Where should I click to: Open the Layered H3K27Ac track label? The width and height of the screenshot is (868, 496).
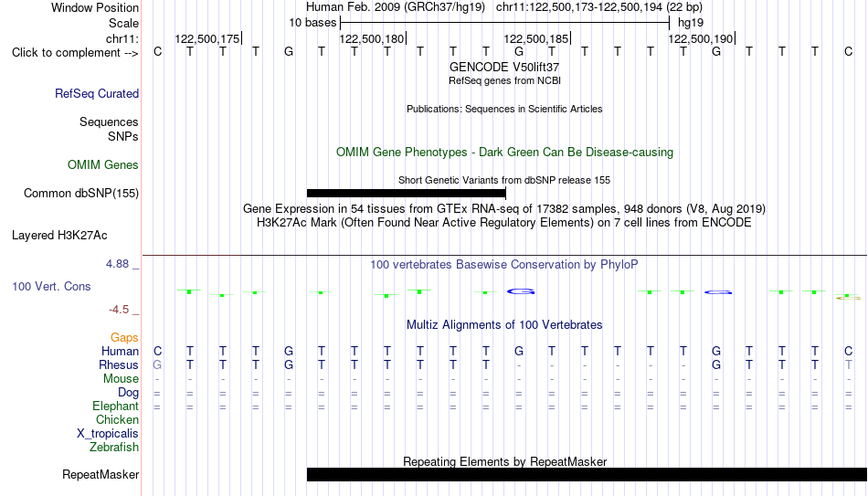pyautogui.click(x=59, y=236)
